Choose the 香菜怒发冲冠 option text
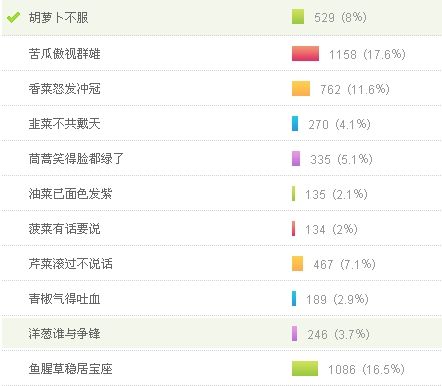Image resolution: width=442 pixels, height=386 pixels. tap(64, 89)
